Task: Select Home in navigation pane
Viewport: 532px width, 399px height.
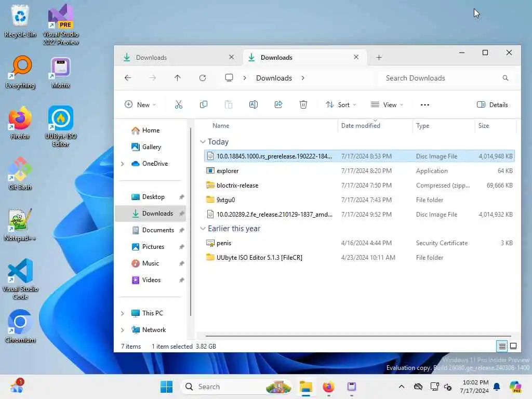Action: (151, 130)
